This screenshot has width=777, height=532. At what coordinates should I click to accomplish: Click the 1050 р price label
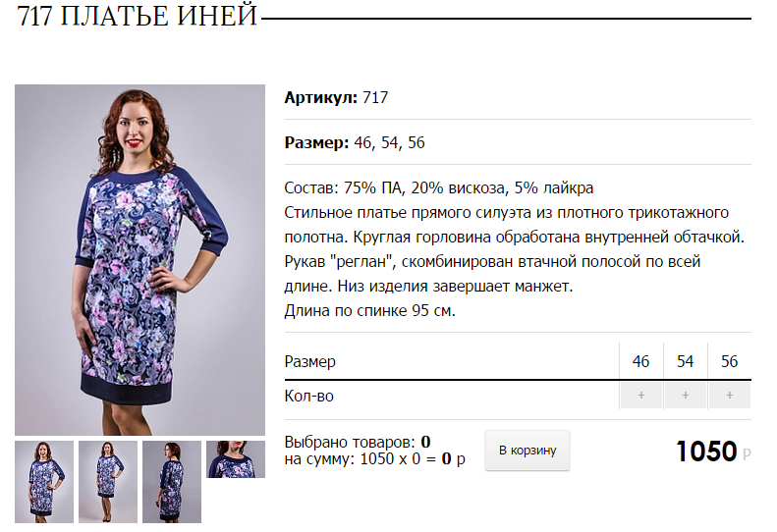pos(713,452)
